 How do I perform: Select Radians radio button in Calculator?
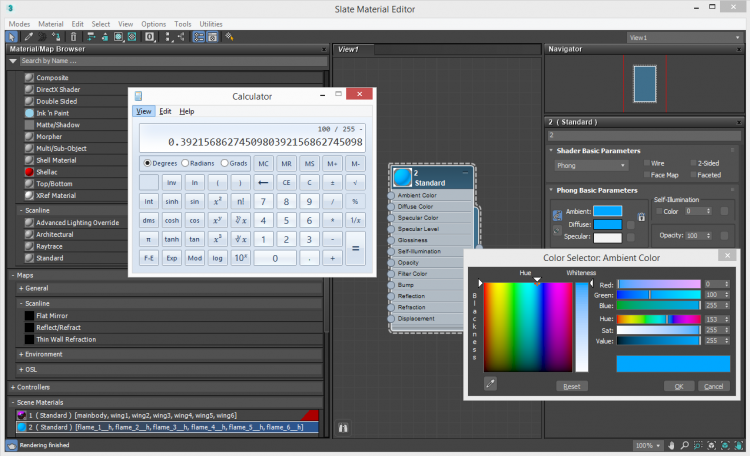click(185, 163)
